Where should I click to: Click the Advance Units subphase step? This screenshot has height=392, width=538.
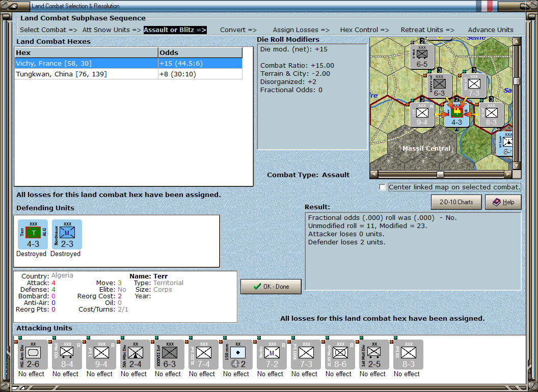point(491,30)
